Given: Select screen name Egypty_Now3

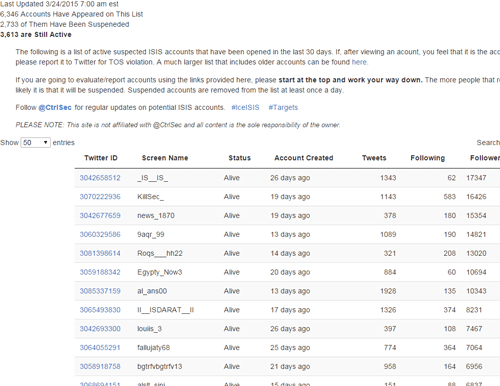Looking at the screenshot, I should coord(160,272).
